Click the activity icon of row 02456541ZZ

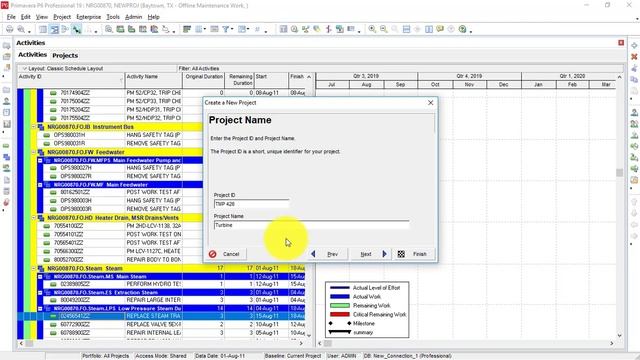tap(53, 316)
